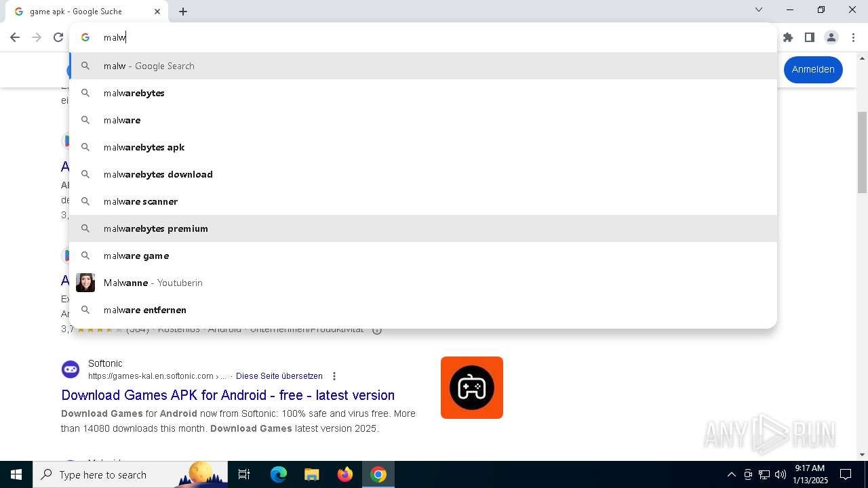Close the 'game apk - Google Suche' tab
The image size is (868, 488).
(x=157, y=12)
